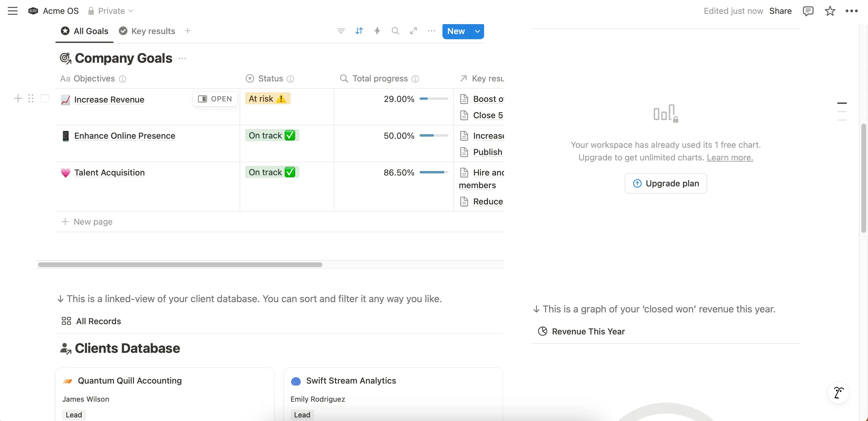Image resolution: width=868 pixels, height=421 pixels.
Task: Open On track status for Talent Acquisition
Action: click(272, 172)
